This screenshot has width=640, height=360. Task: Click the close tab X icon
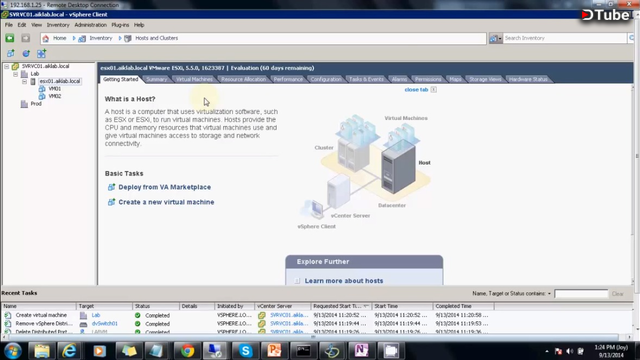[x=433, y=89]
